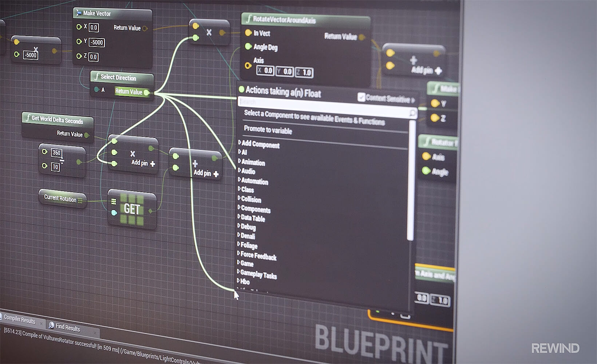Click the action menu vertical scrollbar
Screen dimensions: 597x364
coord(411,182)
